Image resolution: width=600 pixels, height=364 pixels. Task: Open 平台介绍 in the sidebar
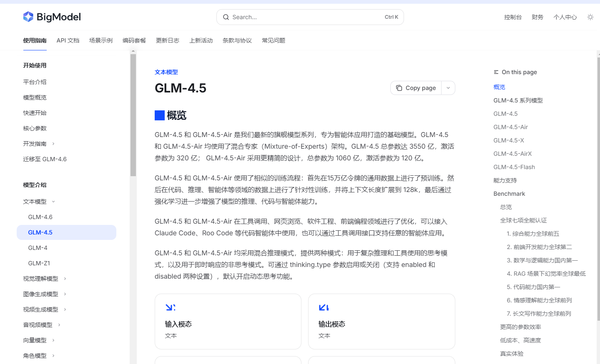click(35, 82)
